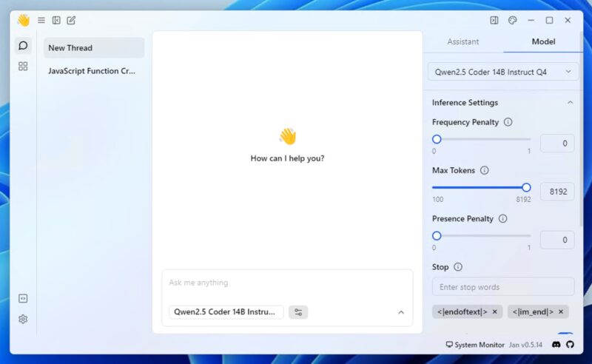Screen dimensions: 592x364
Task: Open System Monitor in status bar
Action: pos(475,345)
